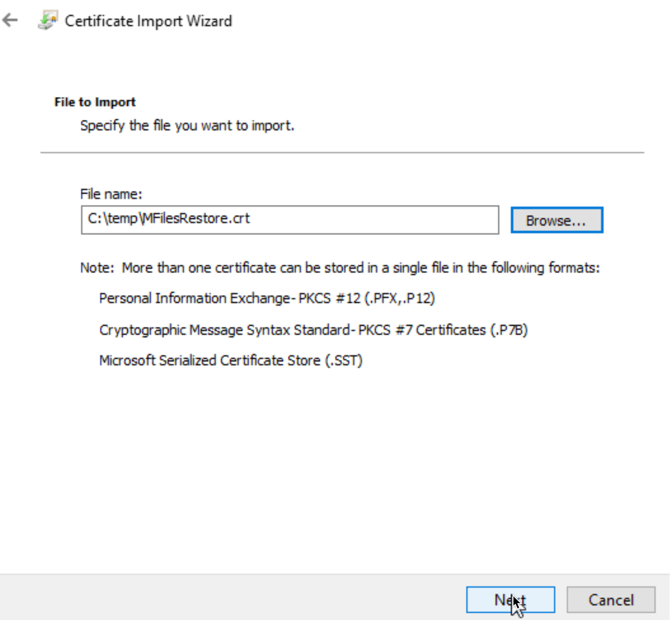The width and height of the screenshot is (672, 620).
Task: Click the 'File name:' label
Action: click(x=111, y=194)
